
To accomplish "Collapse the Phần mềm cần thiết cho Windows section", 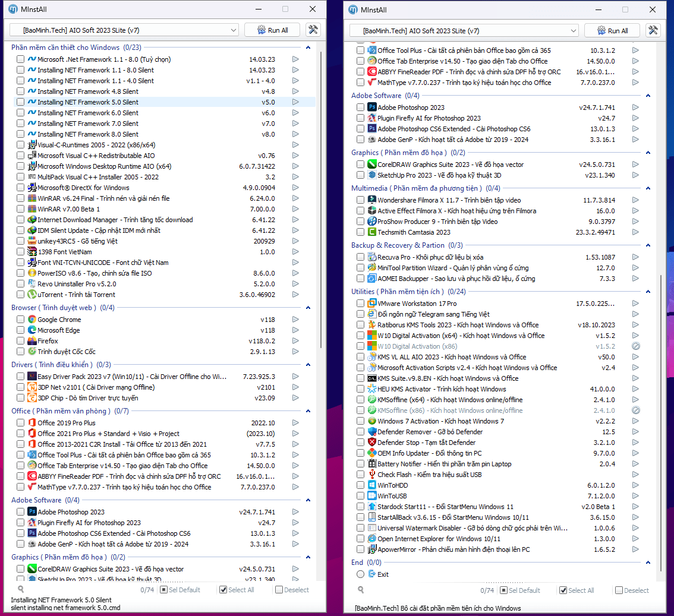I will (308, 48).
